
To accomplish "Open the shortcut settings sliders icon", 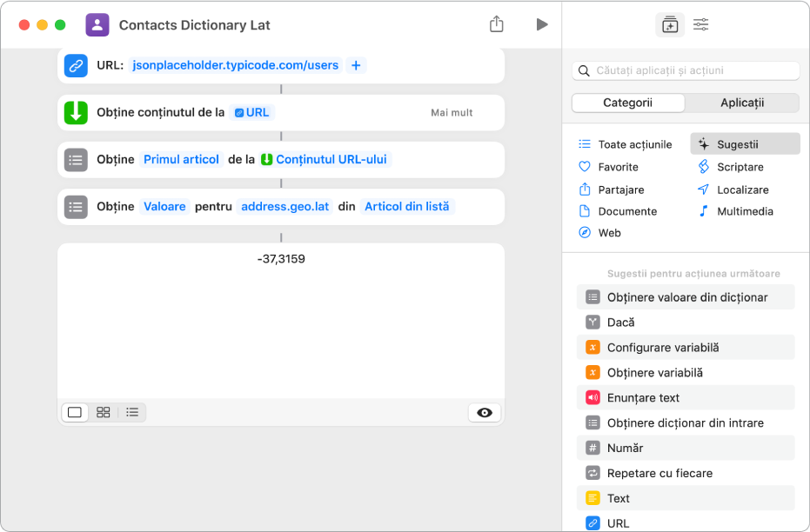I will tap(701, 25).
